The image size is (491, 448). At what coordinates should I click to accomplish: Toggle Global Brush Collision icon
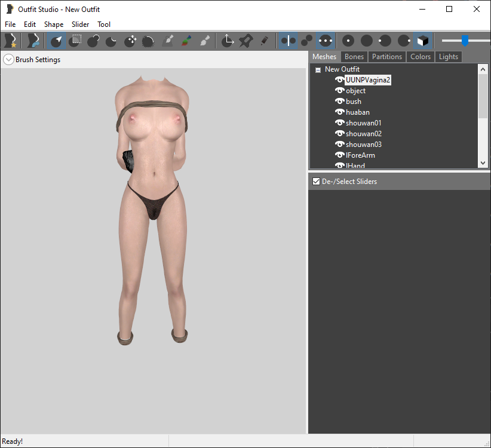[x=326, y=41]
